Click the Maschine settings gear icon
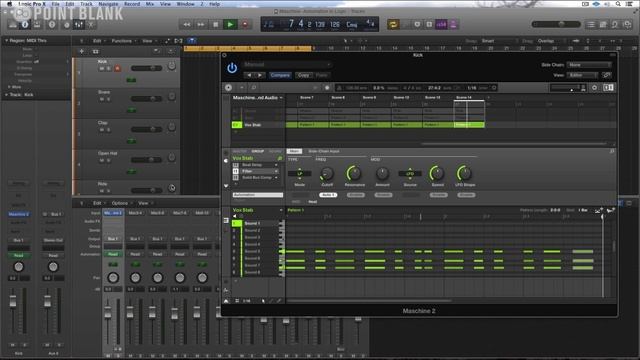The width and height of the screenshot is (640, 360). [594, 87]
